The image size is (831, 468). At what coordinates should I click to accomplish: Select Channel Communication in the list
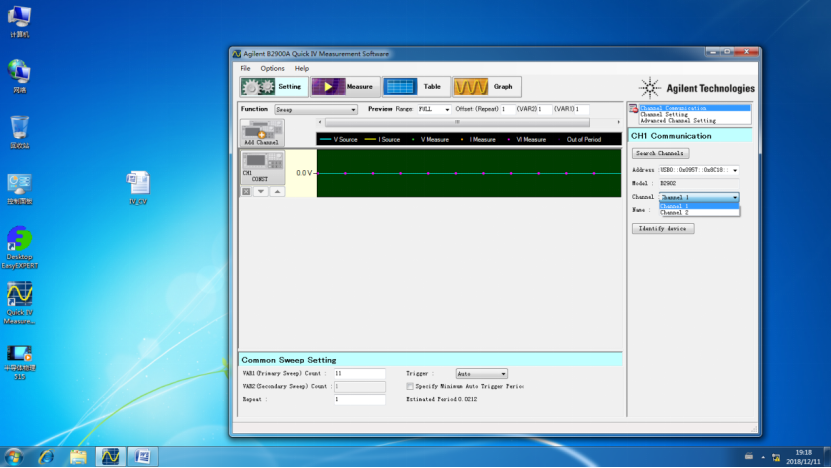point(695,108)
